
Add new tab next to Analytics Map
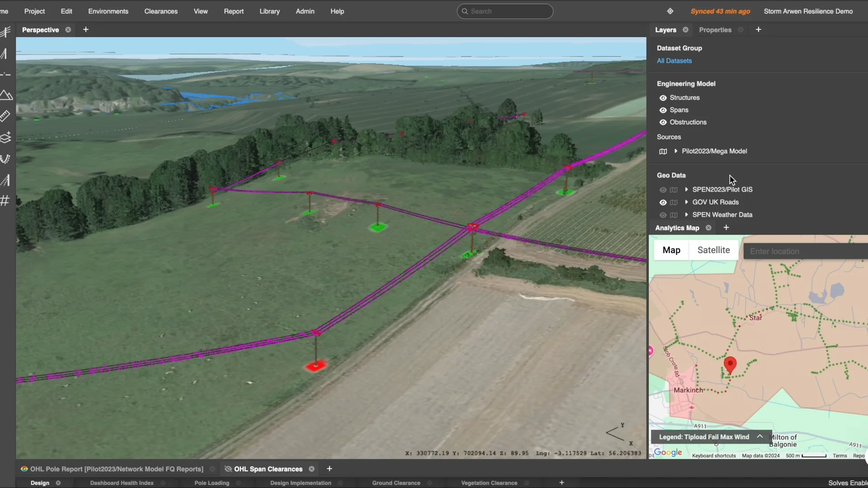click(x=726, y=228)
